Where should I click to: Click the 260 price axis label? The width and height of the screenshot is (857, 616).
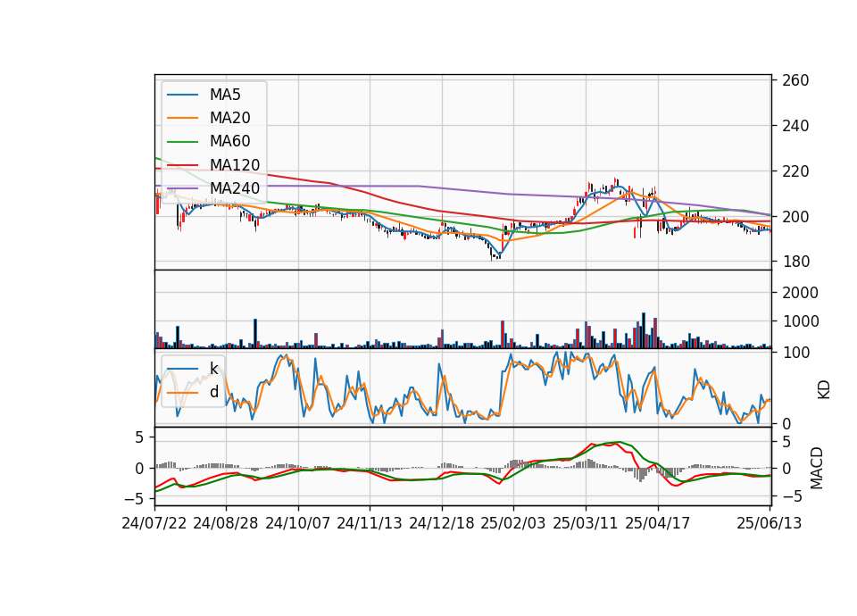(795, 80)
